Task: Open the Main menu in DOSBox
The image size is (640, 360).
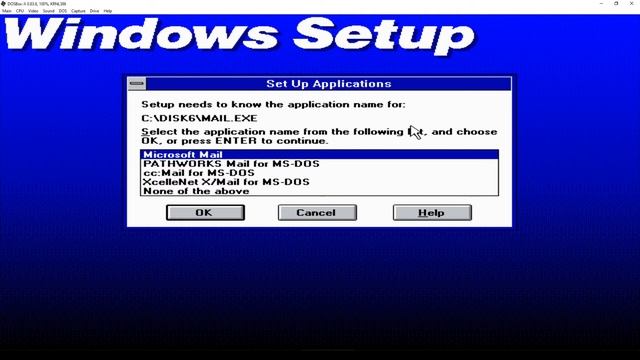Action: point(7,11)
